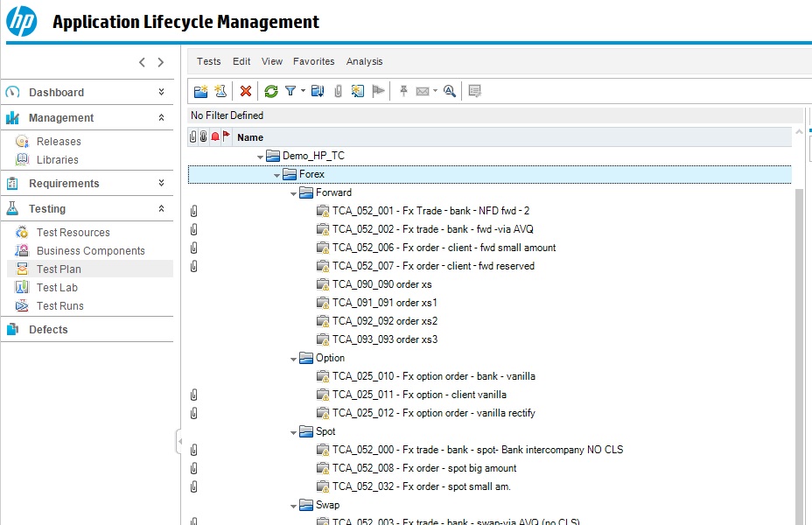Select test TCA_025_012 vanilla rectify

click(434, 413)
